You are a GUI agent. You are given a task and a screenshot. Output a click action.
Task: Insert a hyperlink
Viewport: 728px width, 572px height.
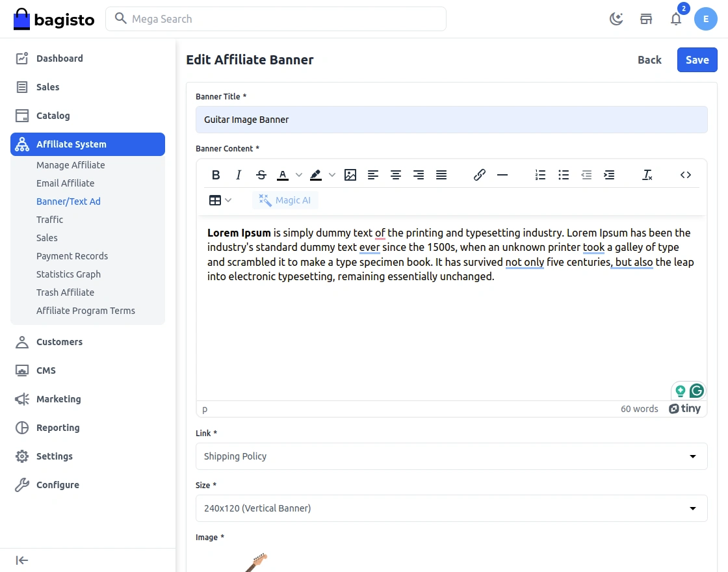point(480,175)
